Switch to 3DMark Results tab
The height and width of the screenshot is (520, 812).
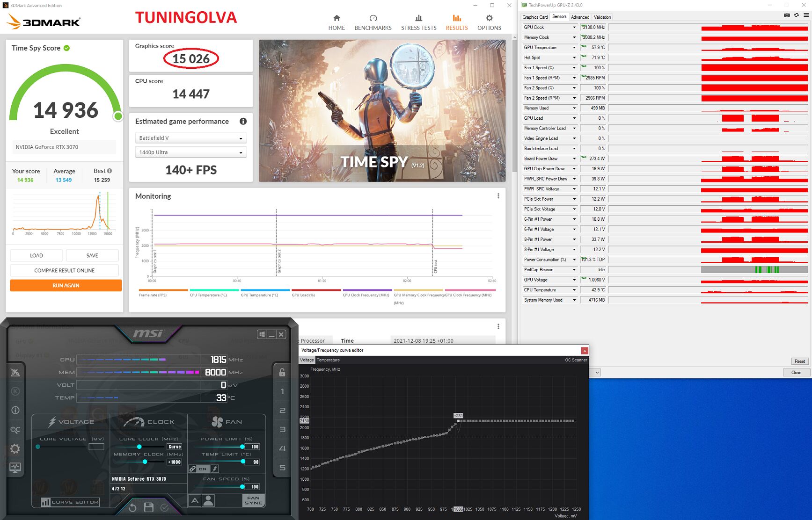pos(457,22)
